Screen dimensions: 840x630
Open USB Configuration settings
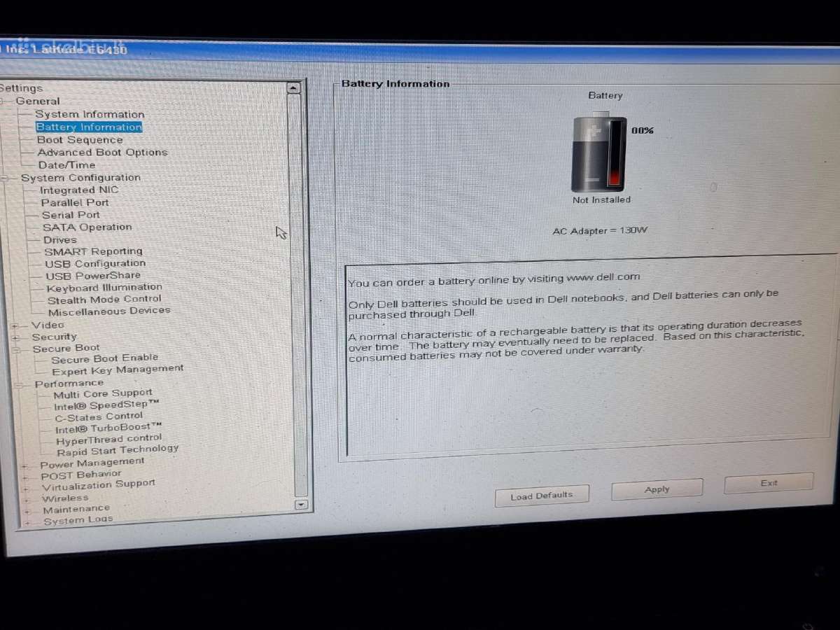95,263
